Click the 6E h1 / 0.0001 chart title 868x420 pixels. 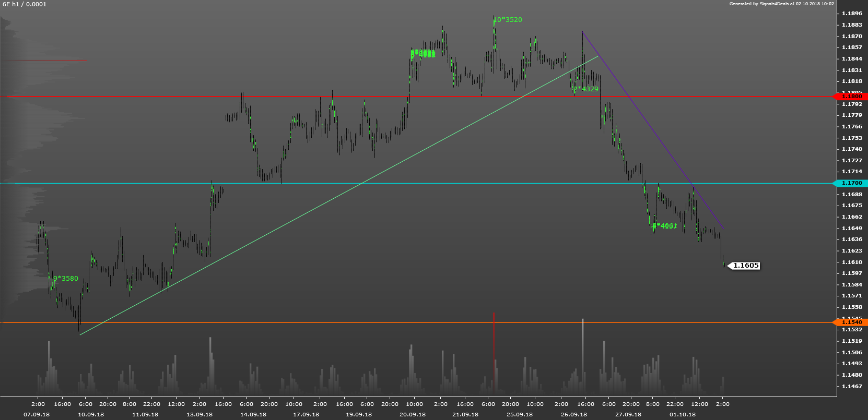tap(25, 4)
